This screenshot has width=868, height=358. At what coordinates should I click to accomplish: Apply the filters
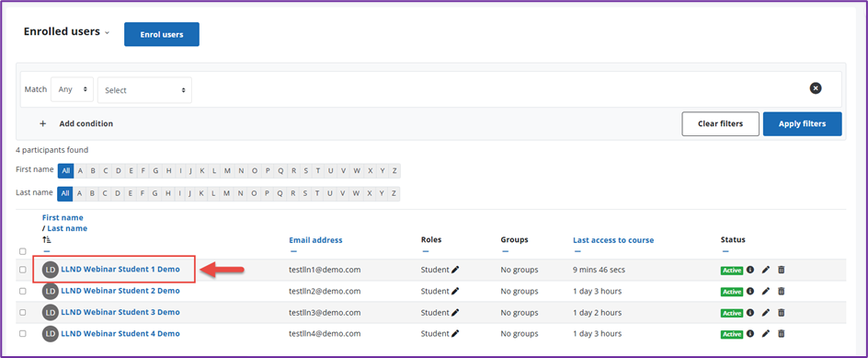click(802, 123)
